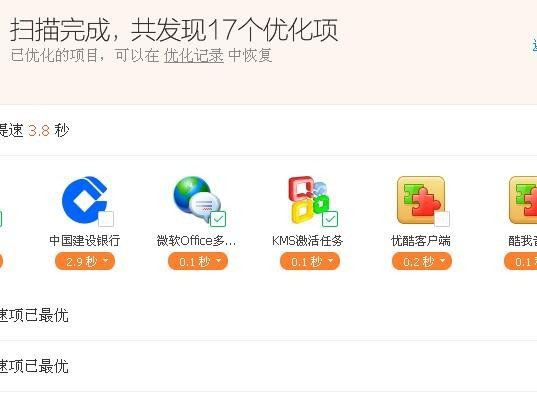The height and width of the screenshot is (405, 537).
Task: Expand the second 速项已最优 section row
Action: [x=268, y=366]
